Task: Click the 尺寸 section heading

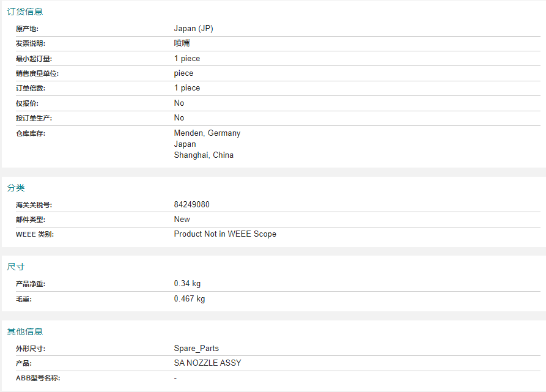Action: 16,267
